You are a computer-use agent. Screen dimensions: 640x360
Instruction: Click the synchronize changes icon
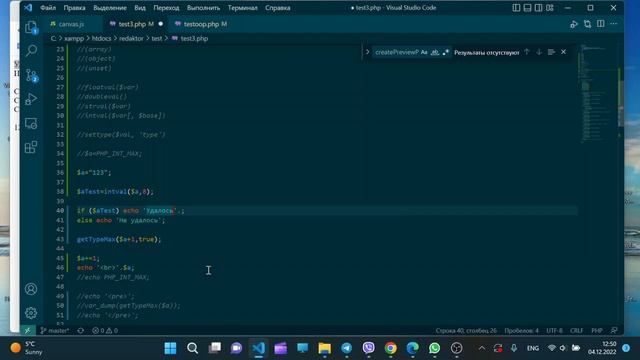tap(81, 331)
